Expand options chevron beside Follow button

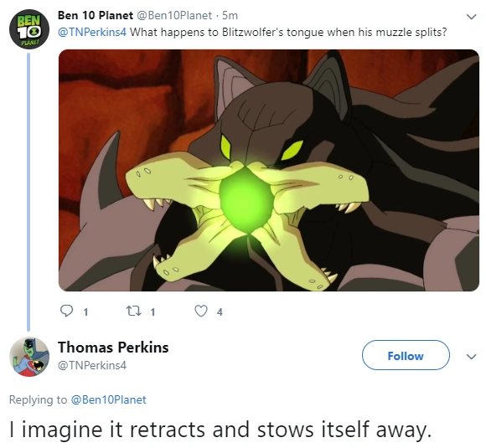point(471,357)
